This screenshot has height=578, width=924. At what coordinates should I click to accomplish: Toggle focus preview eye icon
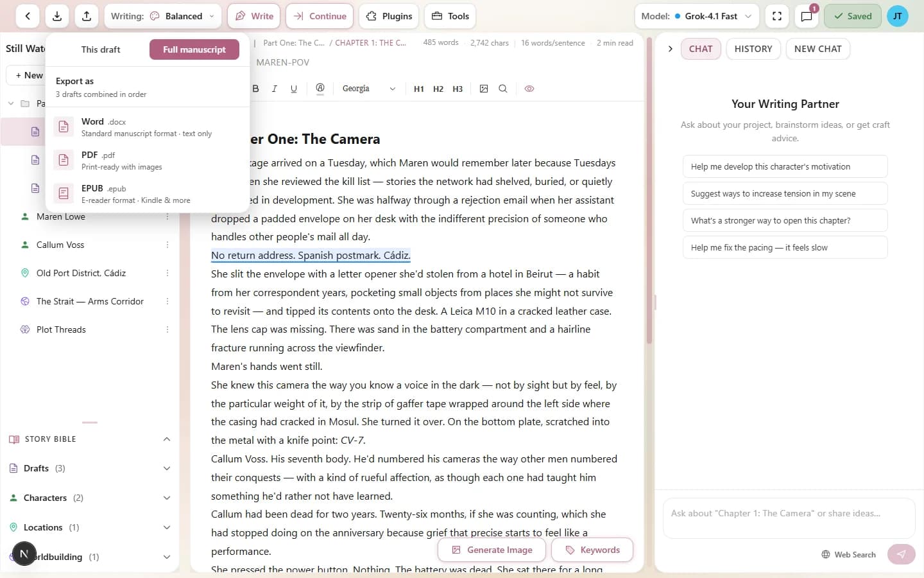529,89
